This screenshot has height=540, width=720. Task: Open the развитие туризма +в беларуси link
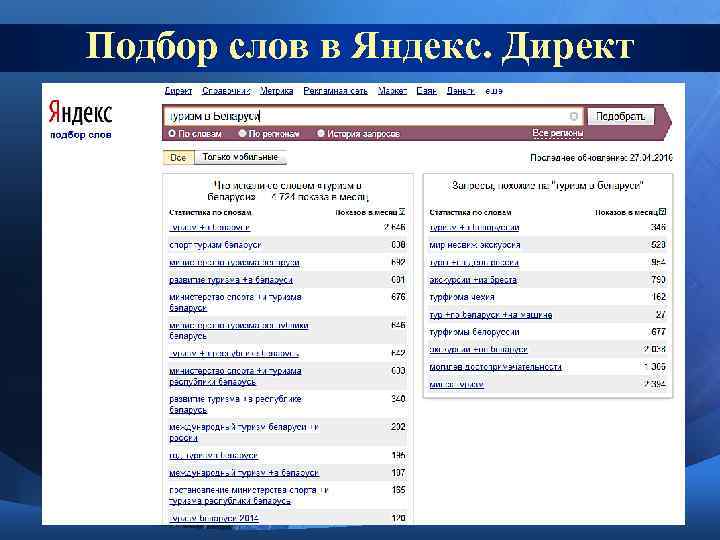tap(231, 280)
